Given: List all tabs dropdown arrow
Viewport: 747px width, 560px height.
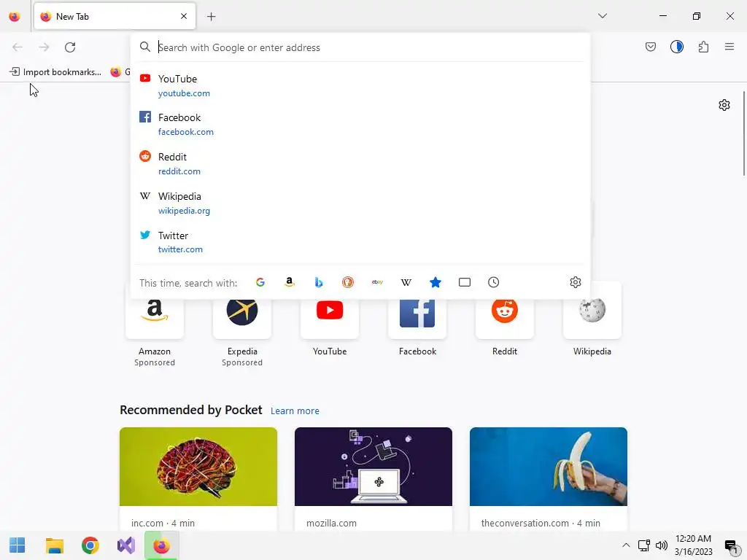Looking at the screenshot, I should 603,16.
